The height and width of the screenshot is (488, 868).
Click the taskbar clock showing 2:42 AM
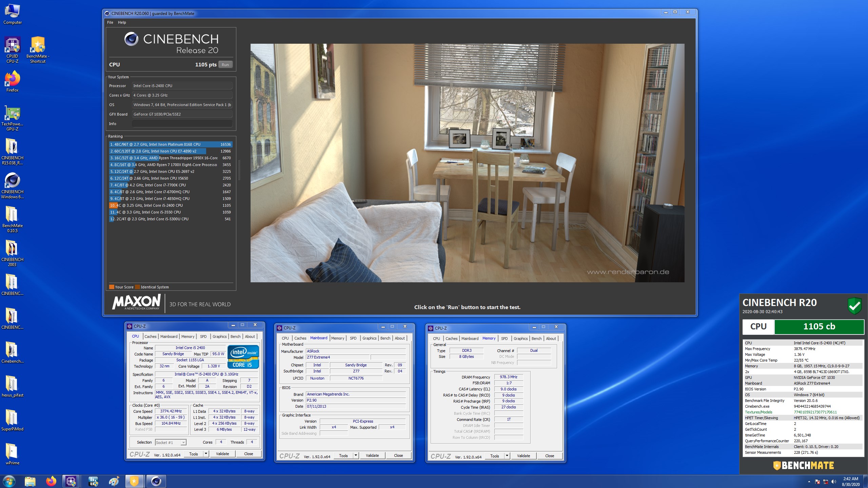pyautogui.click(x=851, y=482)
